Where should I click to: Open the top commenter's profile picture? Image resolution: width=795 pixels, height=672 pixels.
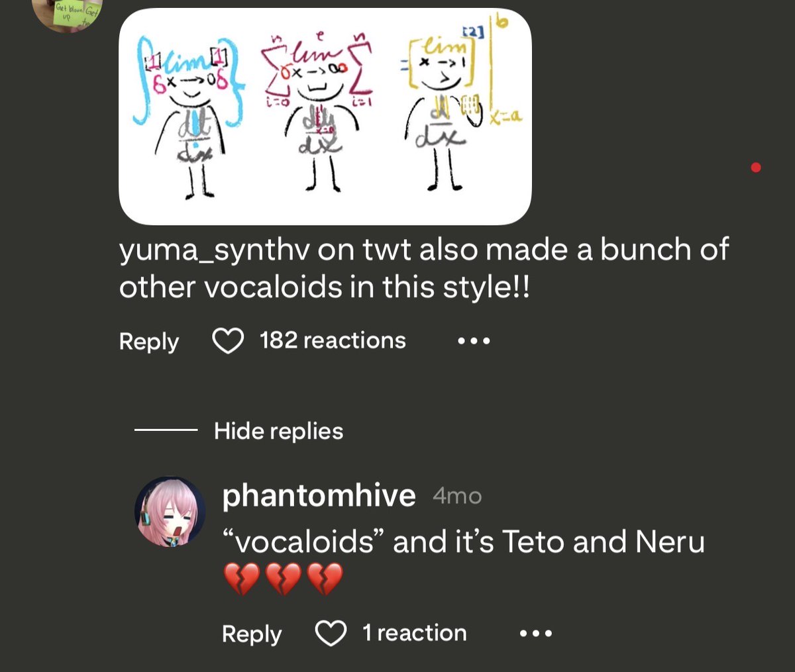pos(67,15)
